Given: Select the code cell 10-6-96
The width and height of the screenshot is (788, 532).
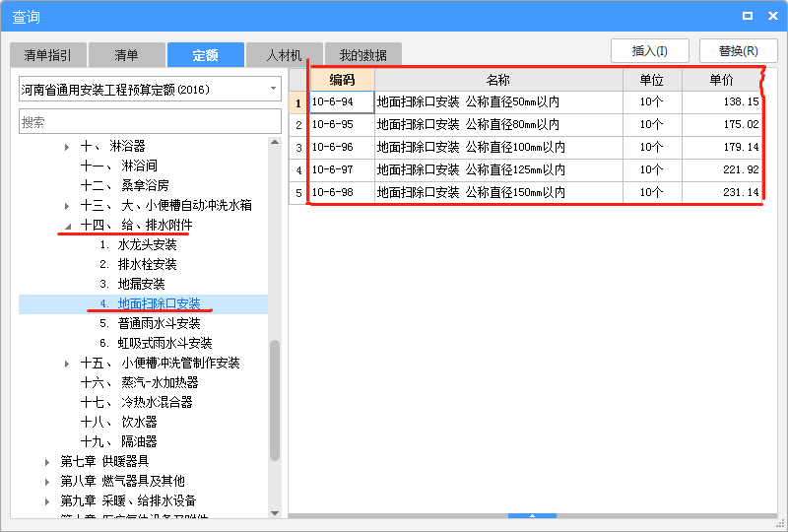Looking at the screenshot, I should coord(342,148).
